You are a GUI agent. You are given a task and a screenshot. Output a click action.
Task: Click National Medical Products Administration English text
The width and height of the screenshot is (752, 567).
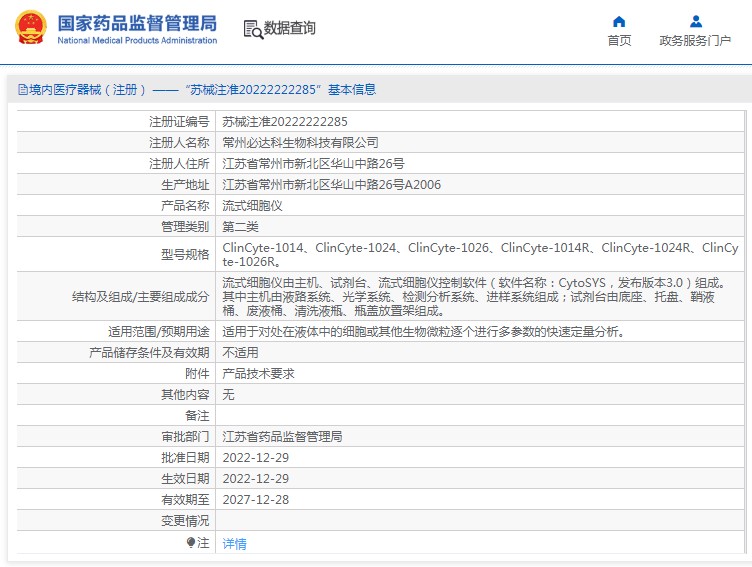[x=137, y=41]
